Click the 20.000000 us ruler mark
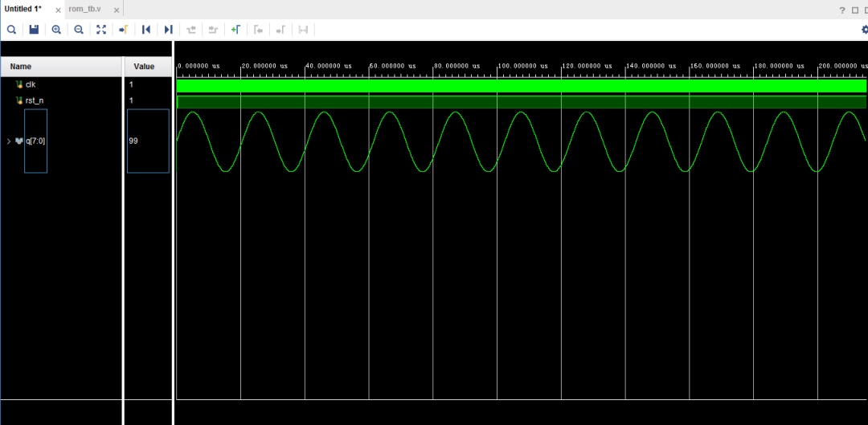868x425 pixels. 264,66
